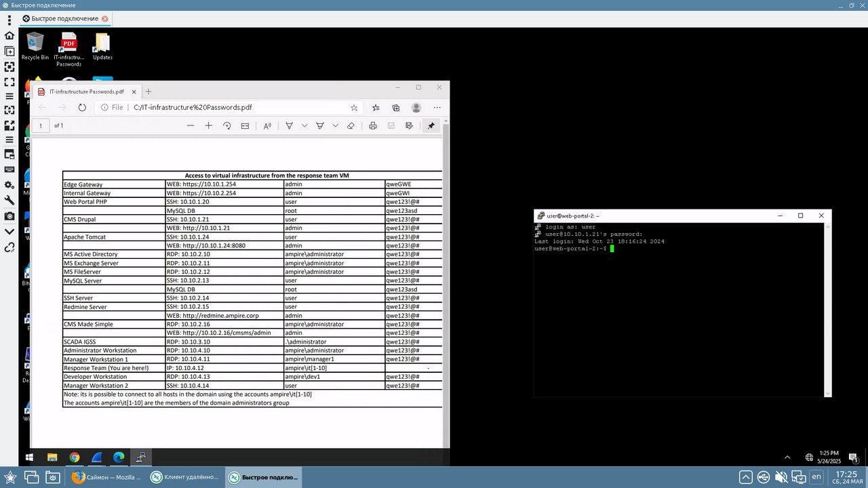Image resolution: width=868 pixels, height=488 pixels.
Task: Open a new tab in the Edge browser
Action: [149, 91]
